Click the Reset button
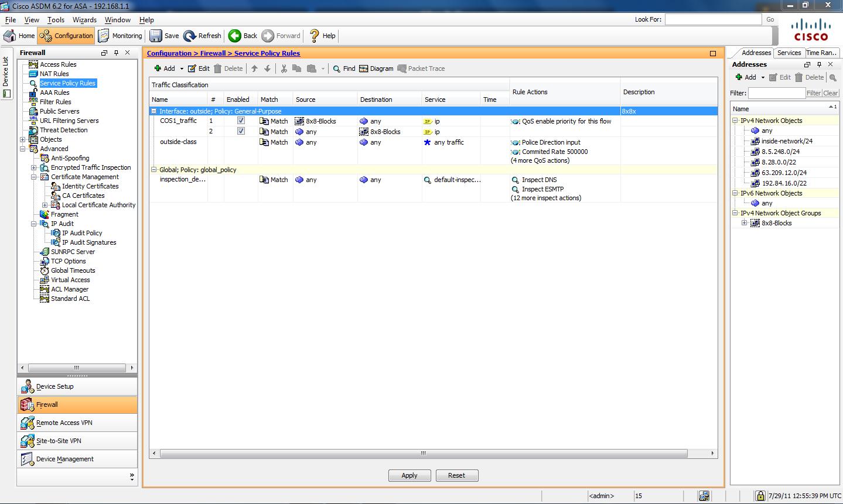Viewport: 843px width, 504px height. click(x=456, y=475)
